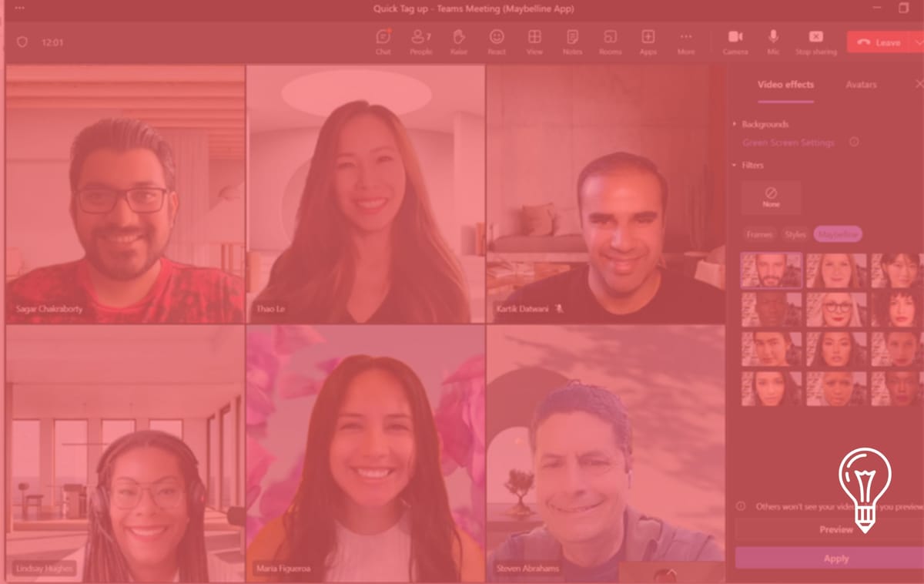Change the meeting View layout

(x=534, y=42)
